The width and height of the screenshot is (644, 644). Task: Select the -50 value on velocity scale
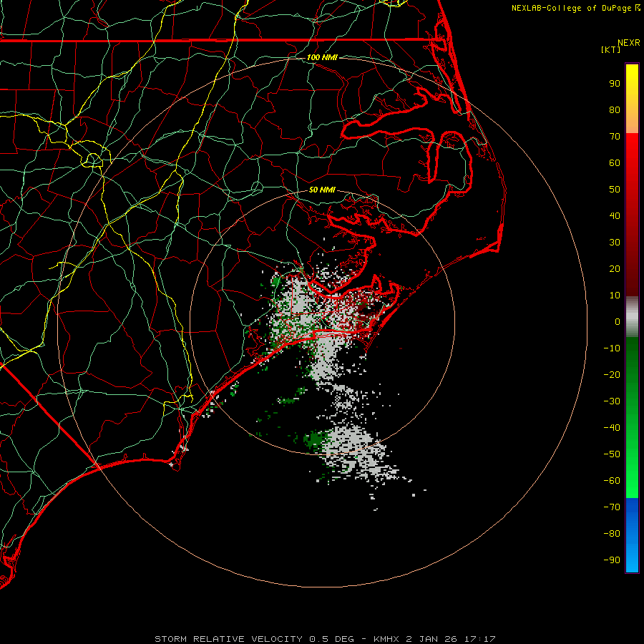(x=612, y=454)
